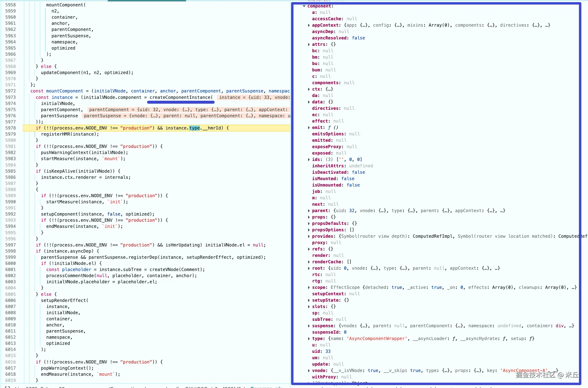Expand the provides property
The width and height of the screenshot is (588, 388).
[309, 236]
